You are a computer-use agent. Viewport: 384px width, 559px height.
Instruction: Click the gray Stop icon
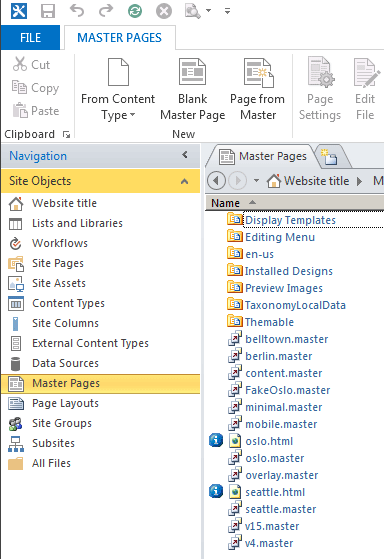[x=164, y=11]
